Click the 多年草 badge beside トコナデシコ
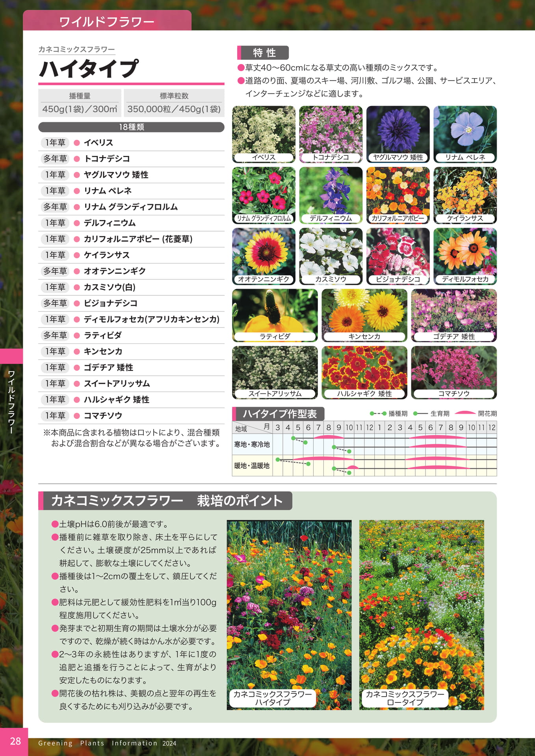Viewport: 535px width, 756px height. click(x=55, y=159)
